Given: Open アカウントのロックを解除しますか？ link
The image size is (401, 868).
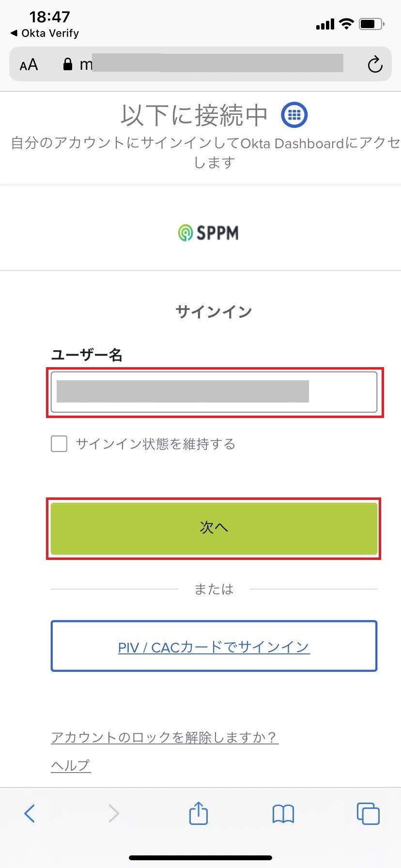Looking at the screenshot, I should point(165,737).
